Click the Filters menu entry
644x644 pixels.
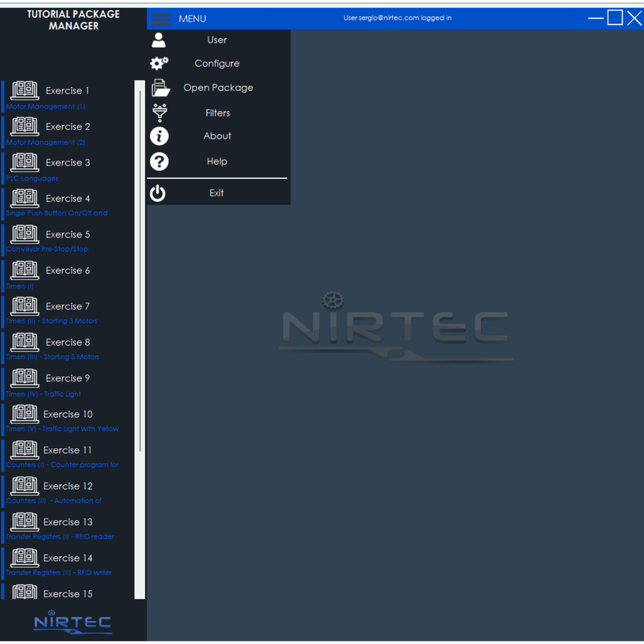coord(217,113)
